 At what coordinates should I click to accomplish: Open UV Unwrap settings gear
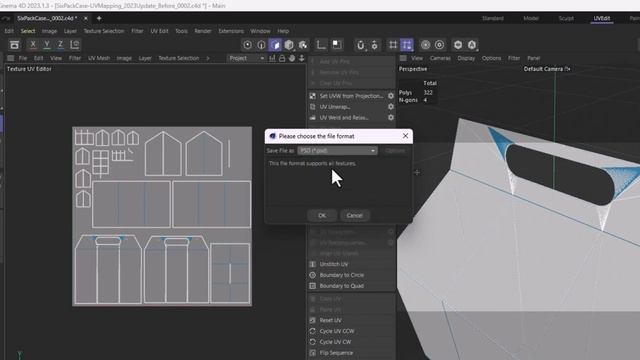(391, 107)
